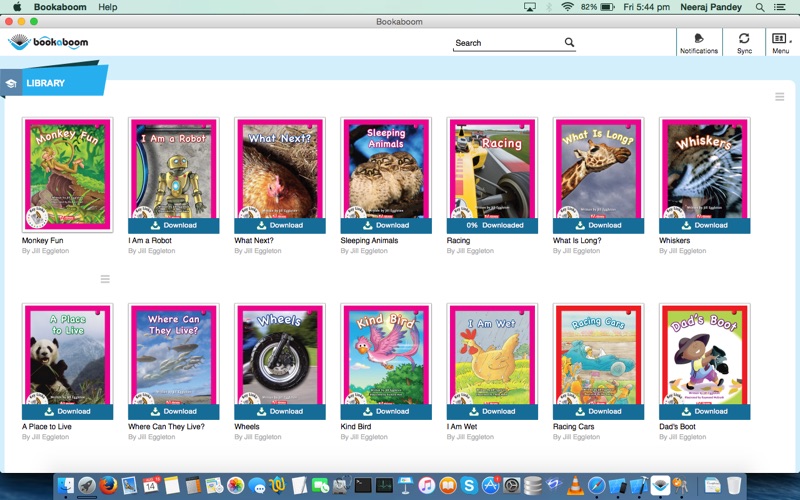Download Whiskers book
The height and width of the screenshot is (500, 800).
(704, 225)
